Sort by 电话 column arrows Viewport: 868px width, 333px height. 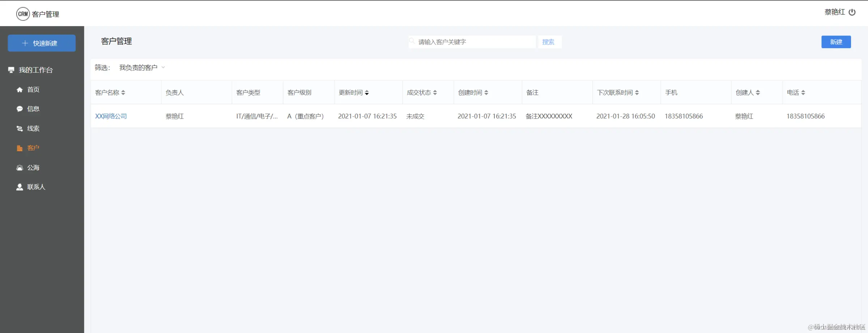click(803, 93)
